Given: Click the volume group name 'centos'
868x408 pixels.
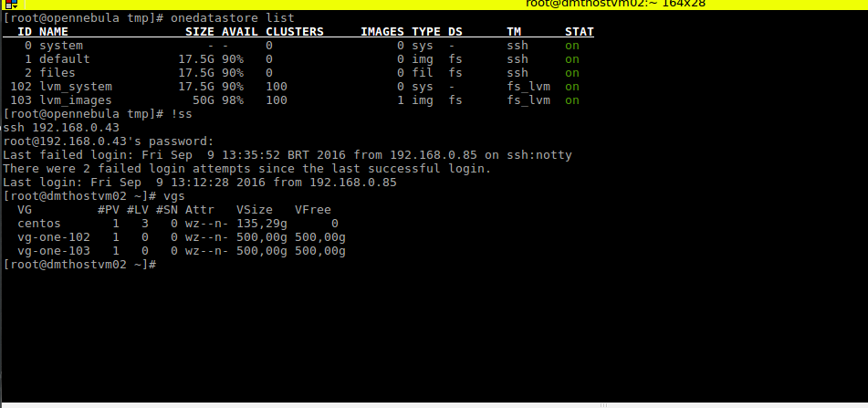Looking at the screenshot, I should [x=39, y=224].
